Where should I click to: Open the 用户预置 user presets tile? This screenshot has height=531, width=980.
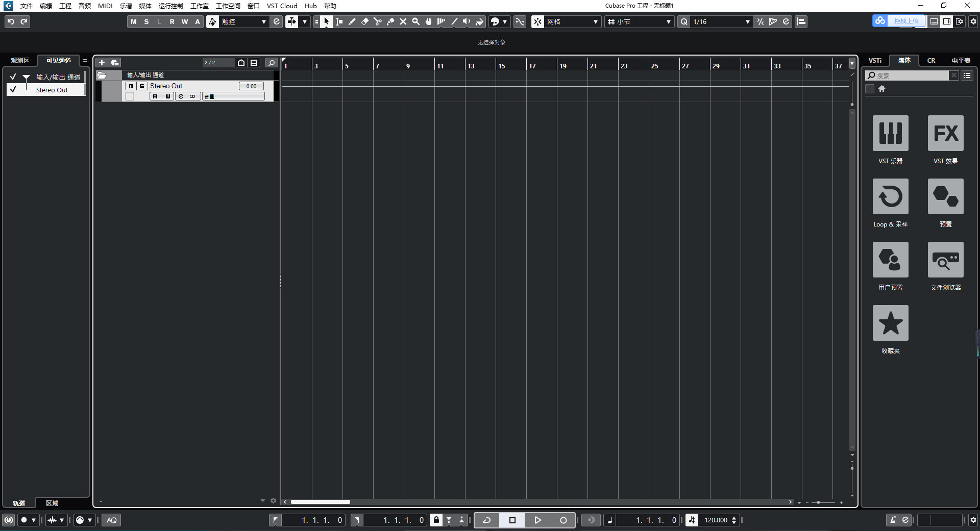tap(891, 260)
